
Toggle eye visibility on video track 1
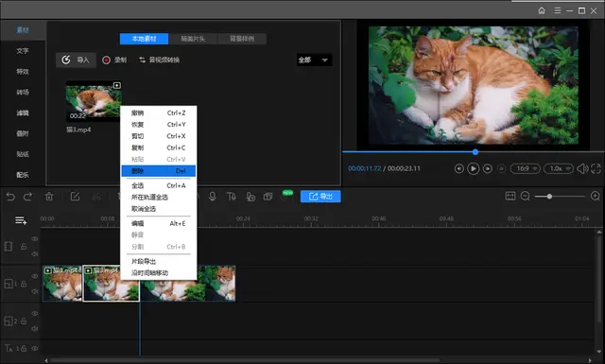35,276
